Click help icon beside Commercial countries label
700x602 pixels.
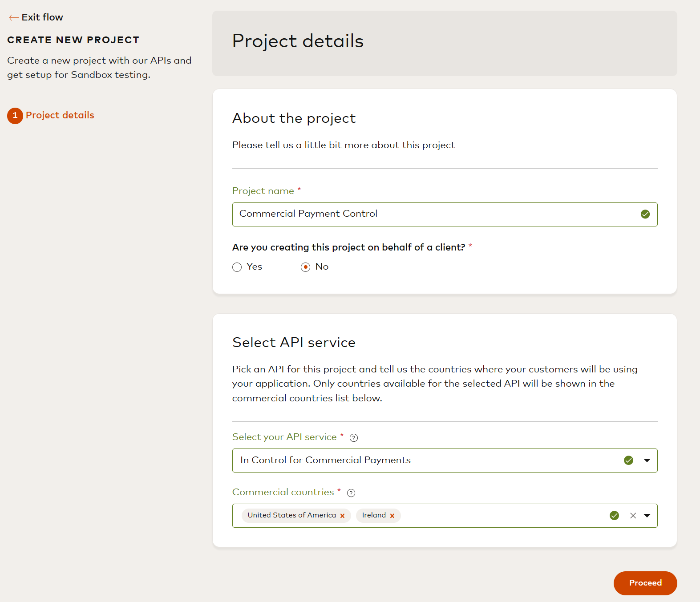click(x=351, y=493)
